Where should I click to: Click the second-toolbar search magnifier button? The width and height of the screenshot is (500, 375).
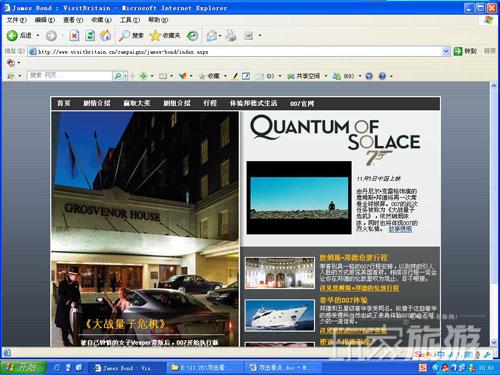118,76
